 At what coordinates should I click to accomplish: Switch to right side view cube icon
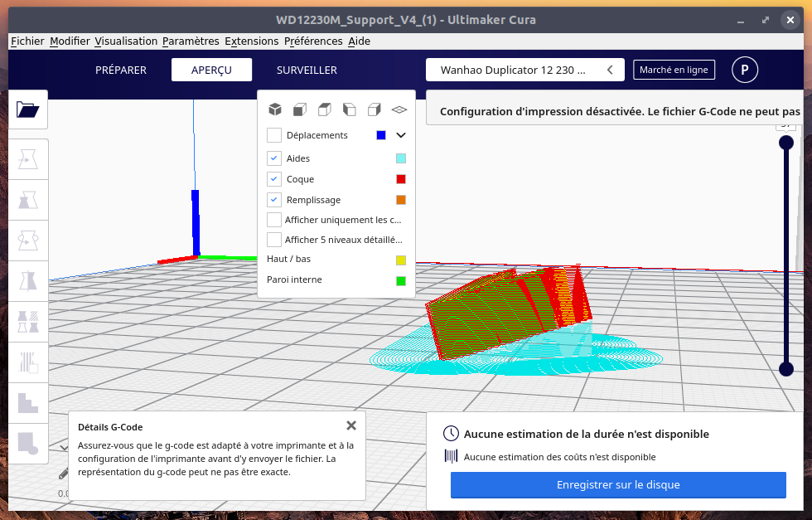tap(375, 109)
